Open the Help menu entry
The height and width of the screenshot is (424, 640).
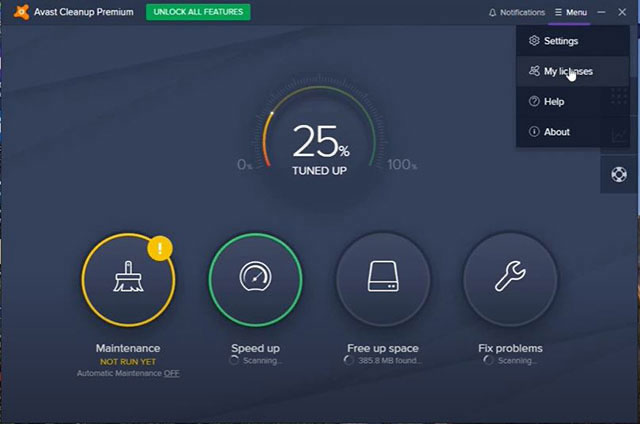click(x=573, y=101)
